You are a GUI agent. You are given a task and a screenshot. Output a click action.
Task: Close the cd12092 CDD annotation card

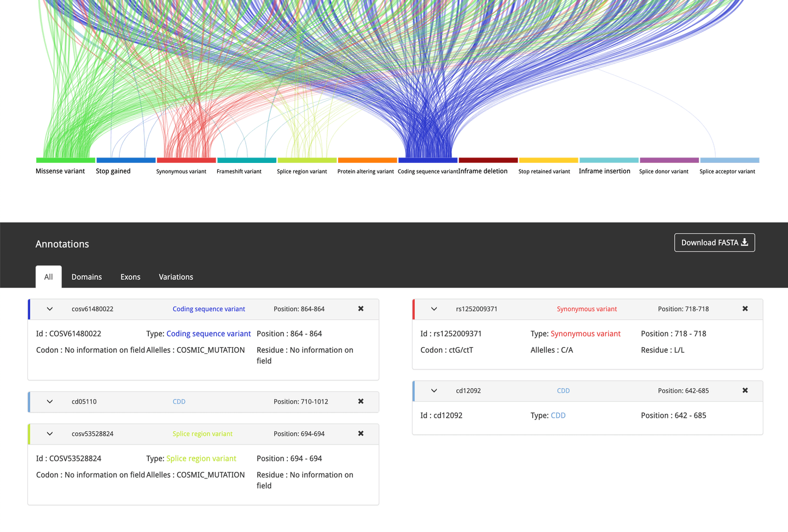click(x=745, y=390)
